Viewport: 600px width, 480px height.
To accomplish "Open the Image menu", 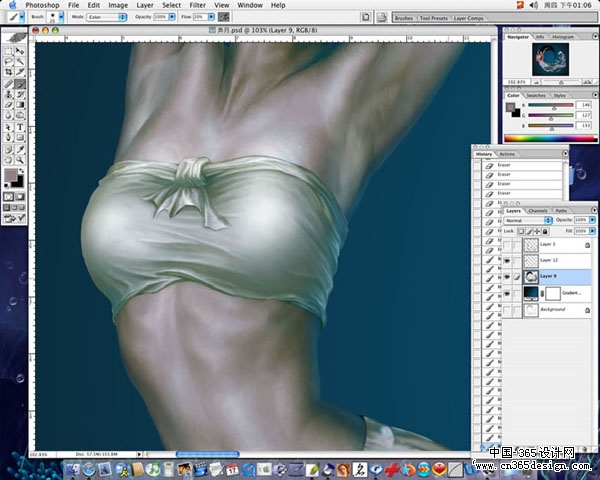I will 118,5.
